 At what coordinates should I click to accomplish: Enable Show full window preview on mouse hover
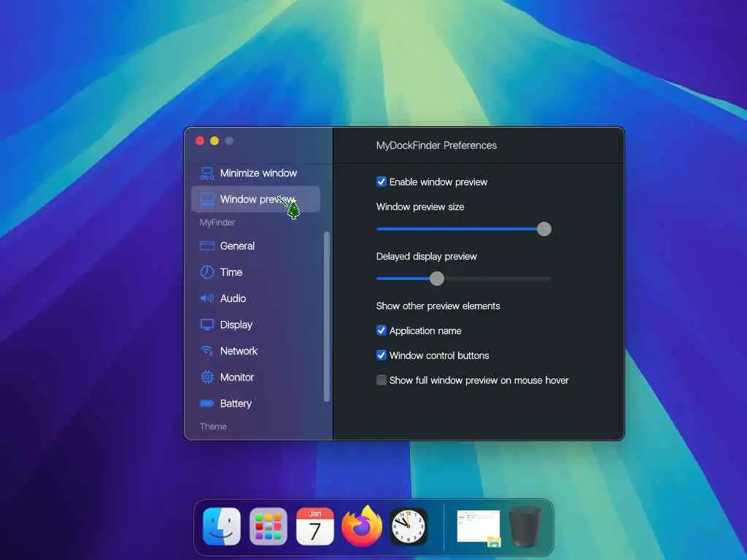(381, 380)
